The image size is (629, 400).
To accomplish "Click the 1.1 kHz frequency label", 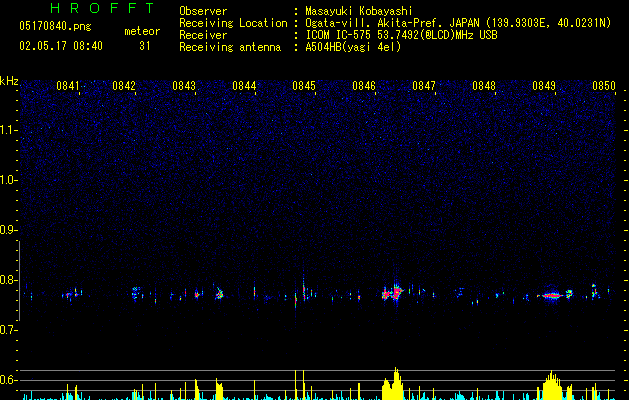I will click(8, 130).
